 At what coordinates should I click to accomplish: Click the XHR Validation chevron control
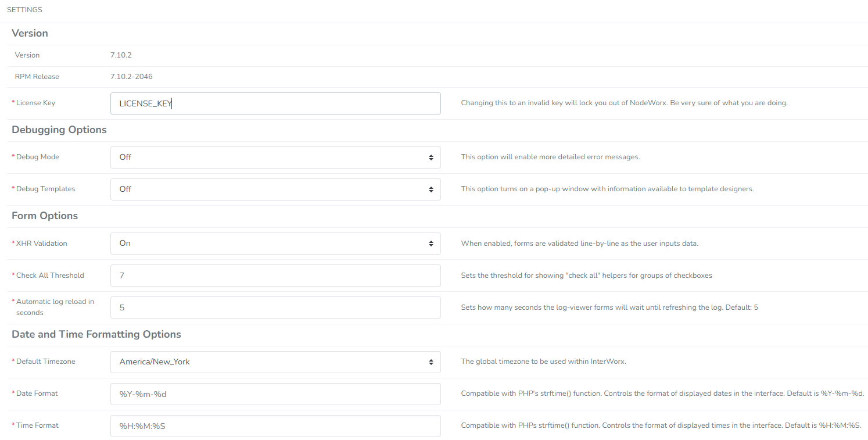coord(431,243)
